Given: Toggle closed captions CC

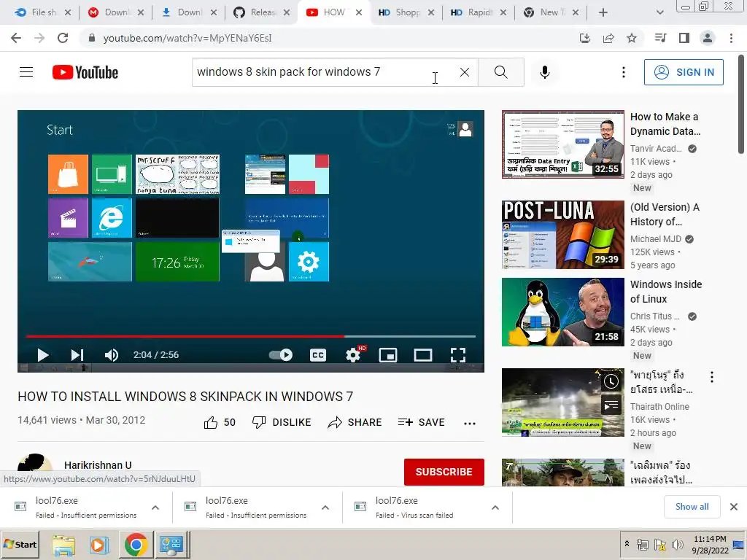Looking at the screenshot, I should [318, 355].
